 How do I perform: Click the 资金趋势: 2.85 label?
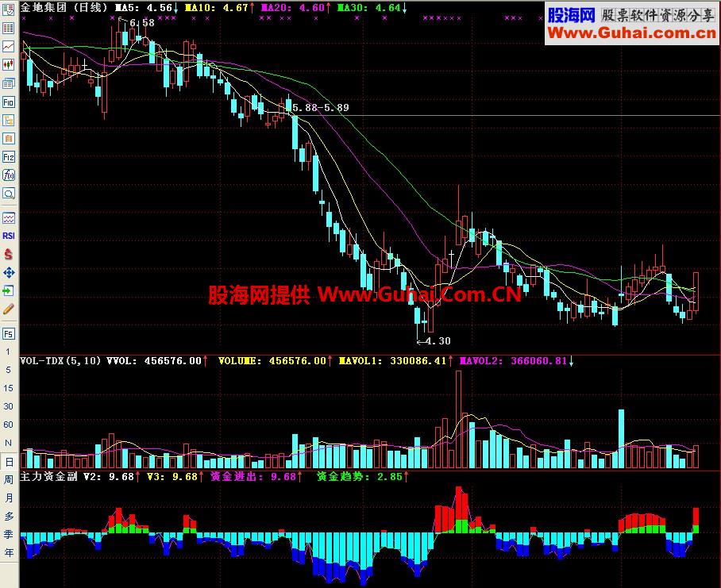click(x=363, y=477)
